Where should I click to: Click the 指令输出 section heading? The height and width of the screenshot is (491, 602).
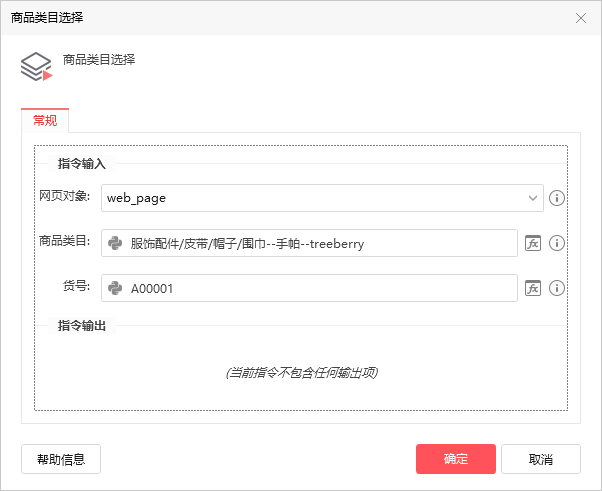(81, 326)
